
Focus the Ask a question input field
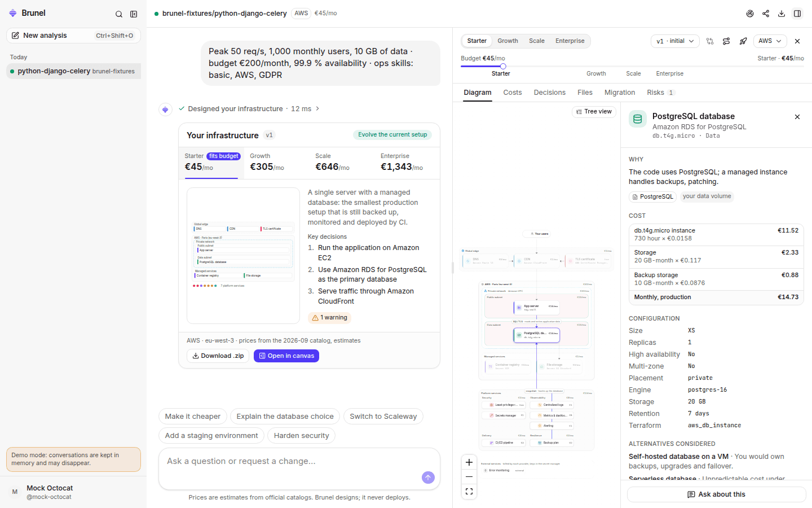click(x=291, y=462)
